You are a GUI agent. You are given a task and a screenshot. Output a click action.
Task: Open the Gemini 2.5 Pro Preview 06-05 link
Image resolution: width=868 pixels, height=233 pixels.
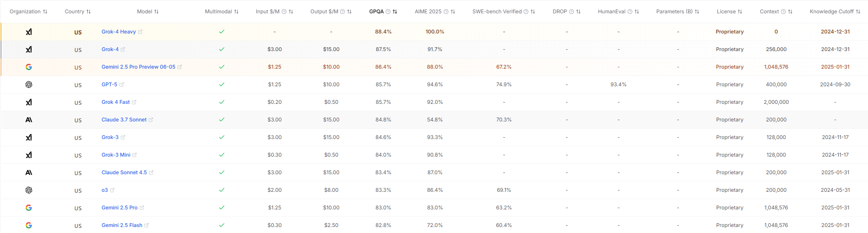point(138,67)
